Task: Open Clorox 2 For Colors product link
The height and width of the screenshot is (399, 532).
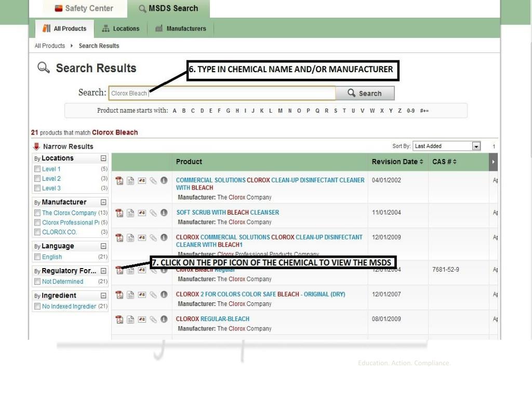Action: pyautogui.click(x=260, y=294)
